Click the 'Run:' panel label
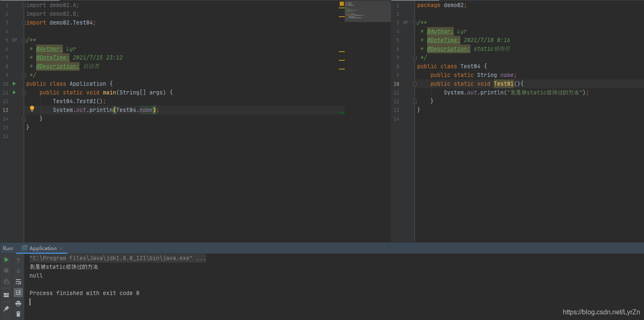 (x=8, y=248)
